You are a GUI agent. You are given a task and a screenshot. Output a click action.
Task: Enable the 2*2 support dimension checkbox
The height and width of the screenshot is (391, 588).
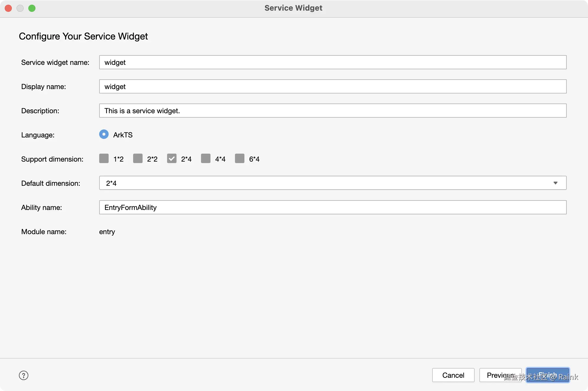point(138,159)
